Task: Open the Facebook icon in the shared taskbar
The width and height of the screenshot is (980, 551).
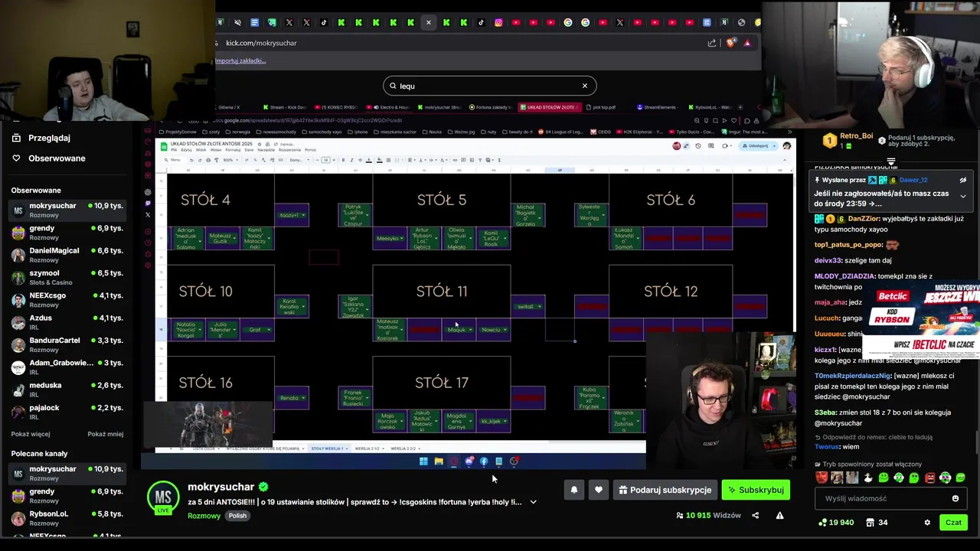Action: [484, 461]
